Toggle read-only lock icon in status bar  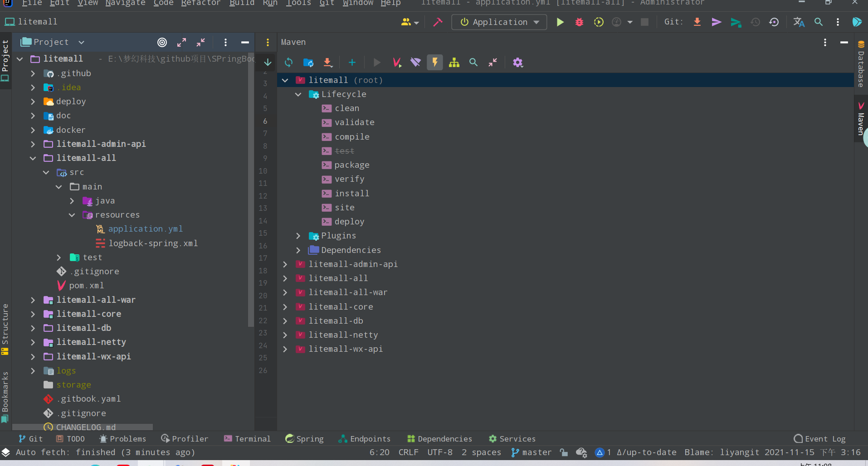click(563, 452)
